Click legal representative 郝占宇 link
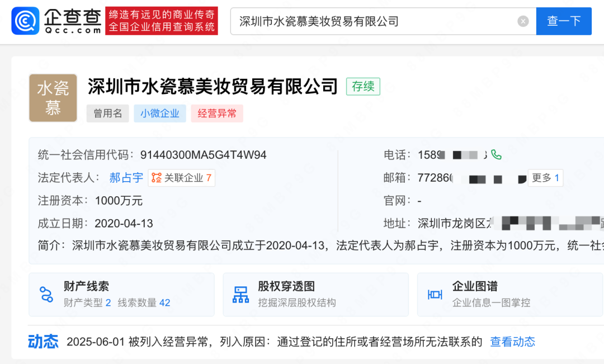The image size is (604, 364). (126, 178)
